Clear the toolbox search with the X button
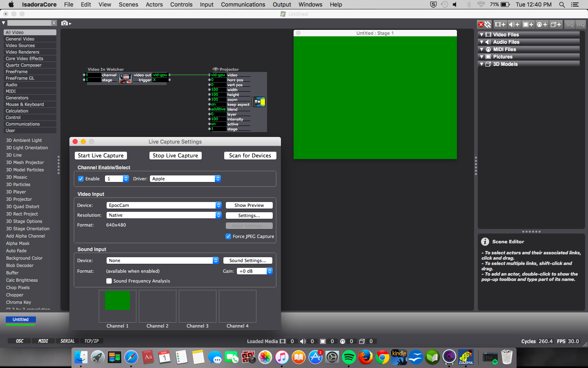588x368 pixels. tap(53, 23)
